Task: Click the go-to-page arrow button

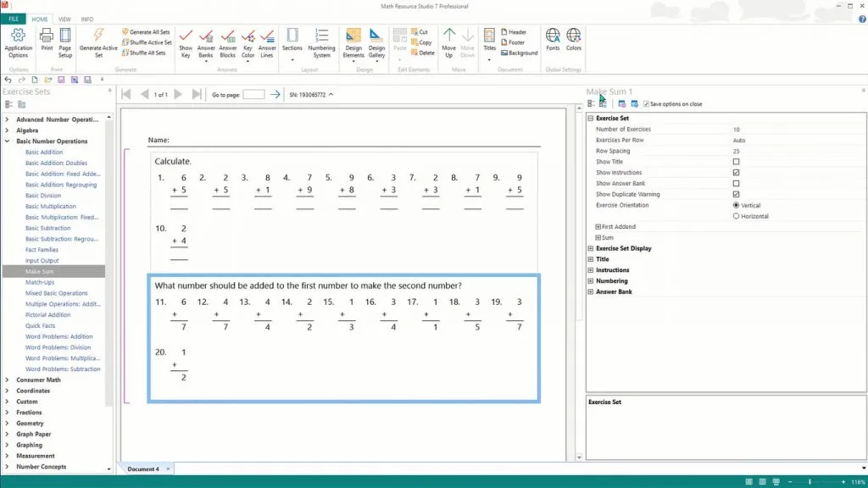Action: (x=275, y=95)
